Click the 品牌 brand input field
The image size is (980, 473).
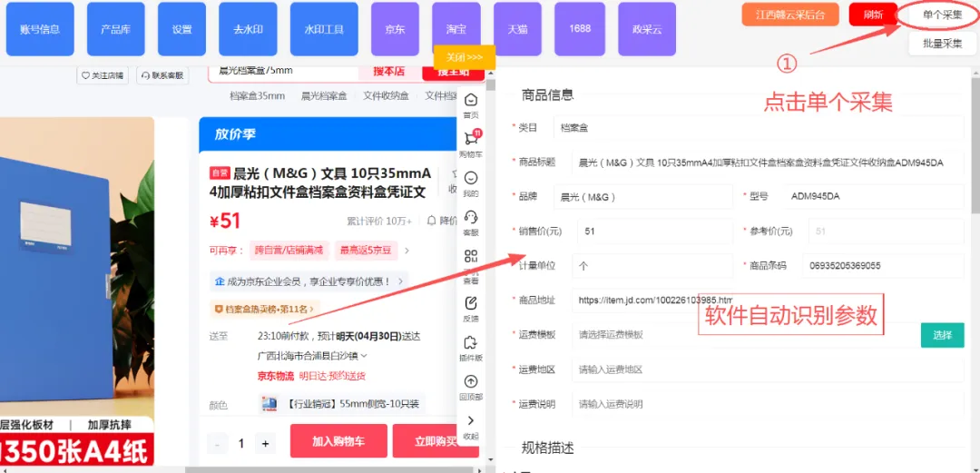pos(642,196)
